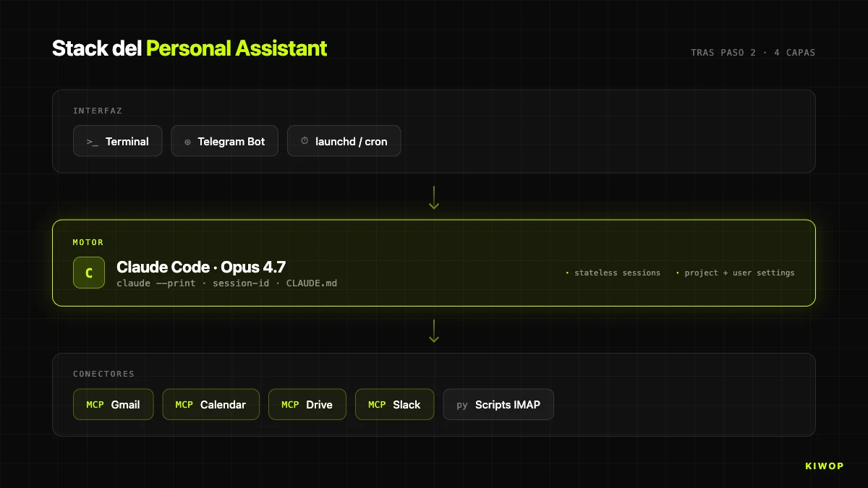This screenshot has height=488, width=868.
Task: Click the Telegram Bot icon
Action: (187, 142)
